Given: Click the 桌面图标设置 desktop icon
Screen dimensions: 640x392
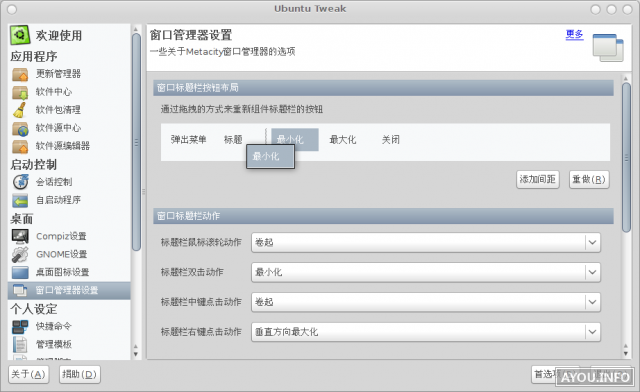Looking at the screenshot, I should coord(20,272).
